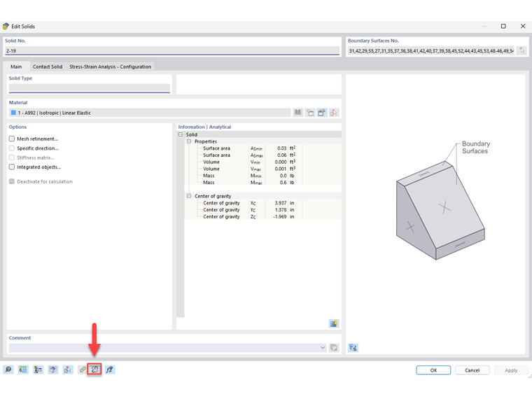Open Stress-Strain Analysis - Configuration tab
Viewport: 532px width, 399px height.
pyautogui.click(x=111, y=66)
